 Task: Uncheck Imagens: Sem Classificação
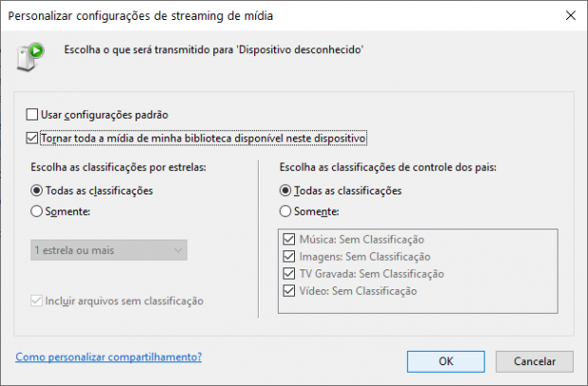point(288,257)
